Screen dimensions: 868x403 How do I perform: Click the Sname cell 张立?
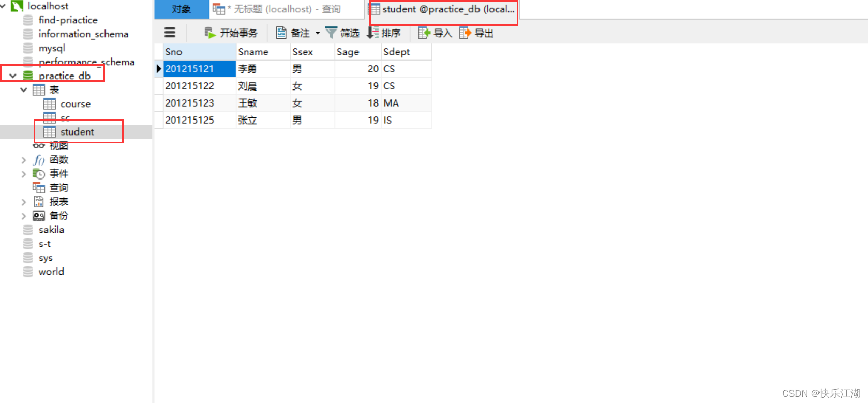pos(263,120)
